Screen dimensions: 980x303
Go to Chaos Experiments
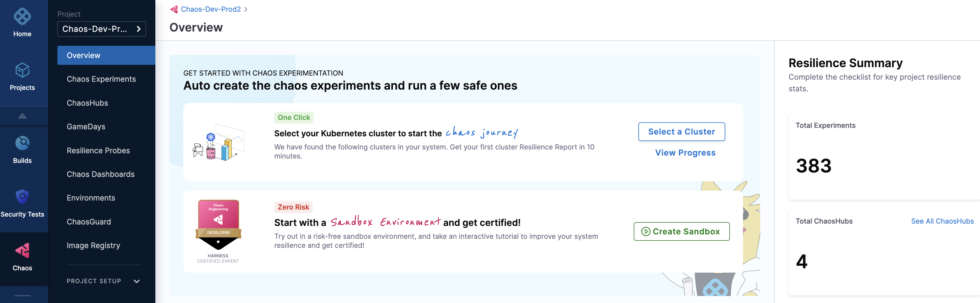pos(101,79)
